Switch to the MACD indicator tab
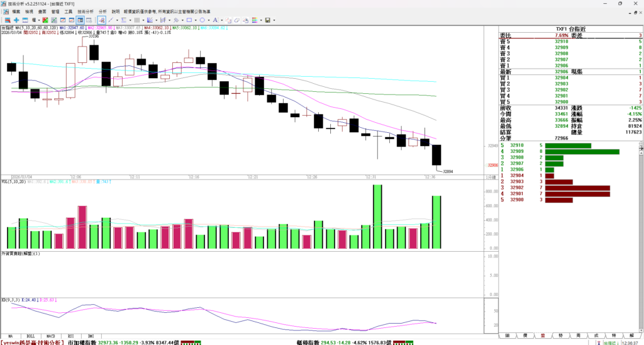 click(51, 336)
